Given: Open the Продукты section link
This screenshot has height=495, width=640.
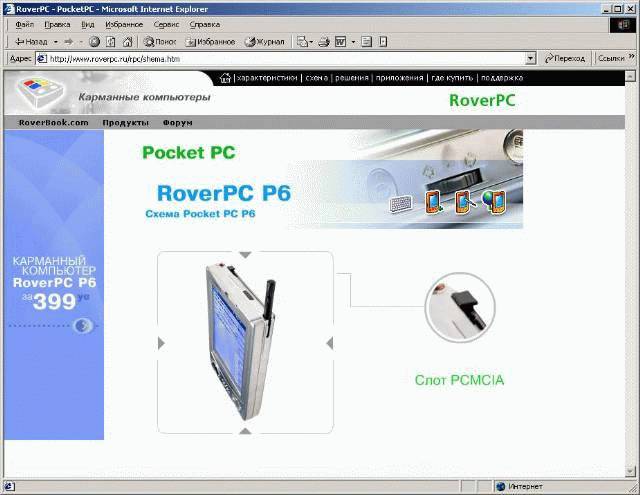Looking at the screenshot, I should click(x=125, y=122).
